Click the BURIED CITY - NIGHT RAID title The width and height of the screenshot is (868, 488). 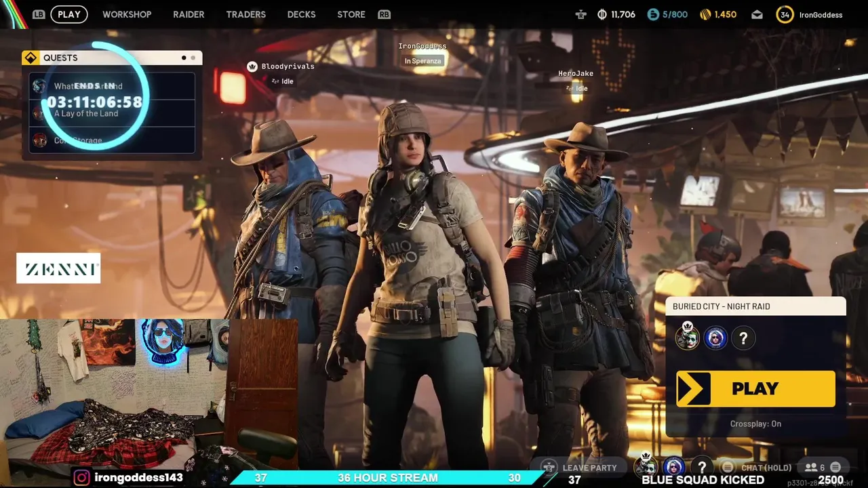[x=721, y=306]
